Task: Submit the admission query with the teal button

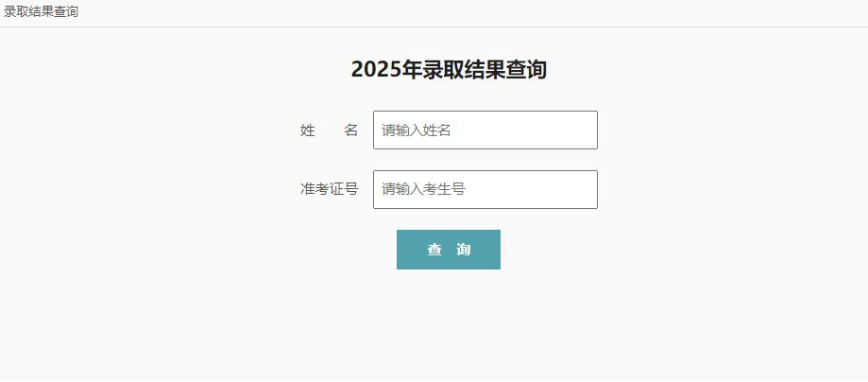Action: pyautogui.click(x=448, y=250)
